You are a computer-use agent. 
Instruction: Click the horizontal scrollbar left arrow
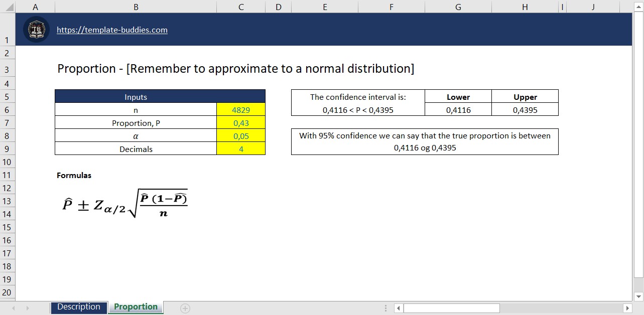(398, 307)
